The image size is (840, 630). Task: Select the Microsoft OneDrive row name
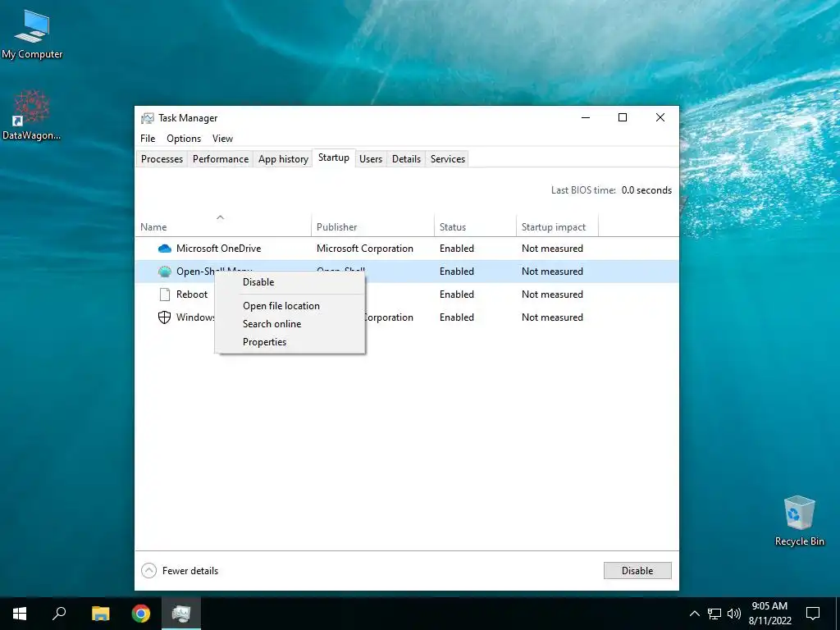[x=218, y=249]
